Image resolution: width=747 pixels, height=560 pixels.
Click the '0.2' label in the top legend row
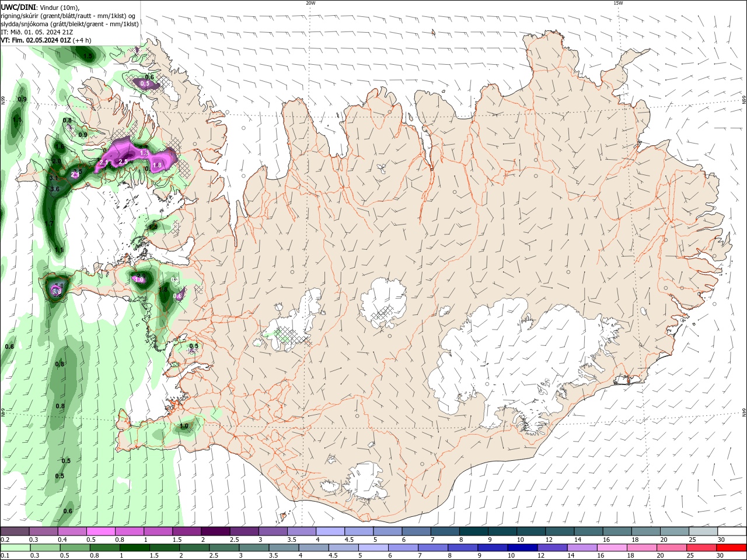click(5, 540)
